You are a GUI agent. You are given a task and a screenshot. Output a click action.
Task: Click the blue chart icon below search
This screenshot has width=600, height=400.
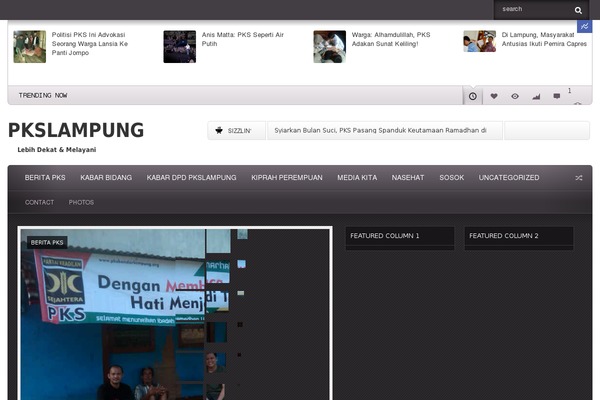(x=584, y=26)
